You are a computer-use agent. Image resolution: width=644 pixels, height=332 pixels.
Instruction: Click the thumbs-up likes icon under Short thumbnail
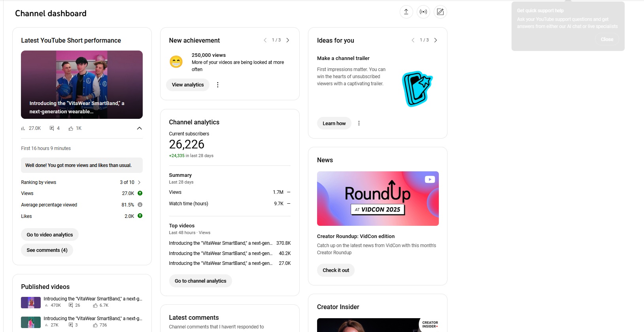(71, 128)
